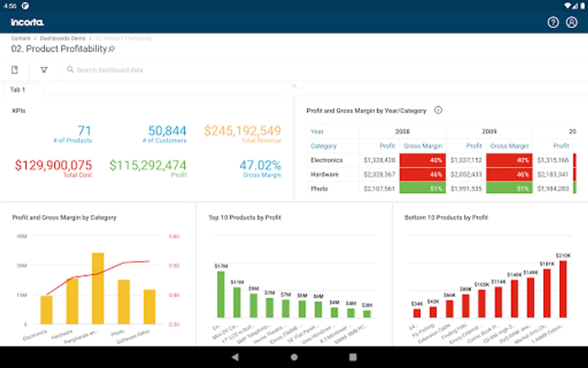
Task: Show info for Profit and Gross Margin by Year/Category
Action: tap(438, 110)
